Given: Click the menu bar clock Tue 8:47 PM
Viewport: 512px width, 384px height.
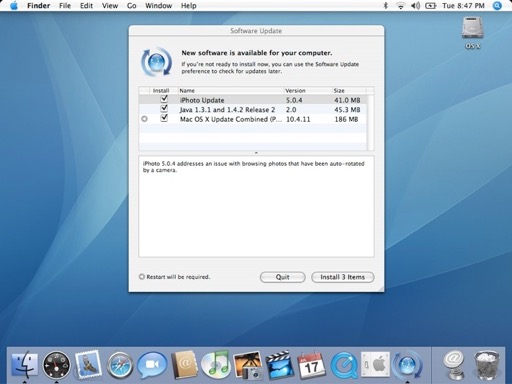Looking at the screenshot, I should click(x=463, y=6).
